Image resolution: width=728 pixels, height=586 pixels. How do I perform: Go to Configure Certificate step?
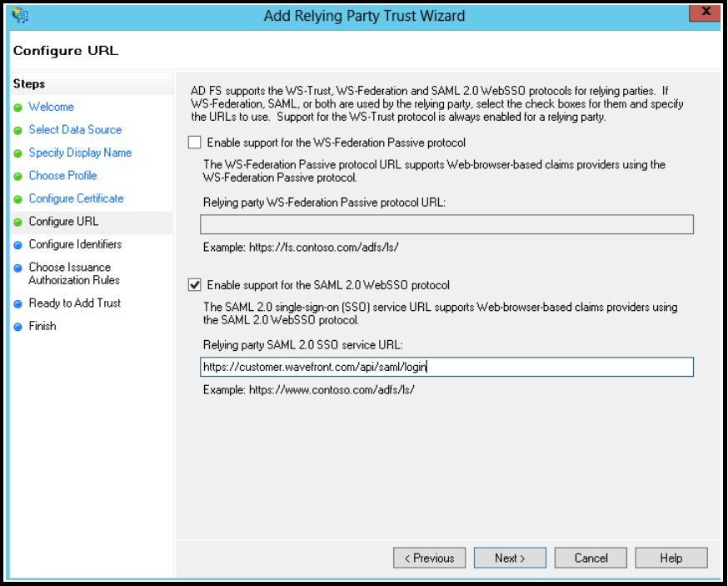click(x=76, y=198)
